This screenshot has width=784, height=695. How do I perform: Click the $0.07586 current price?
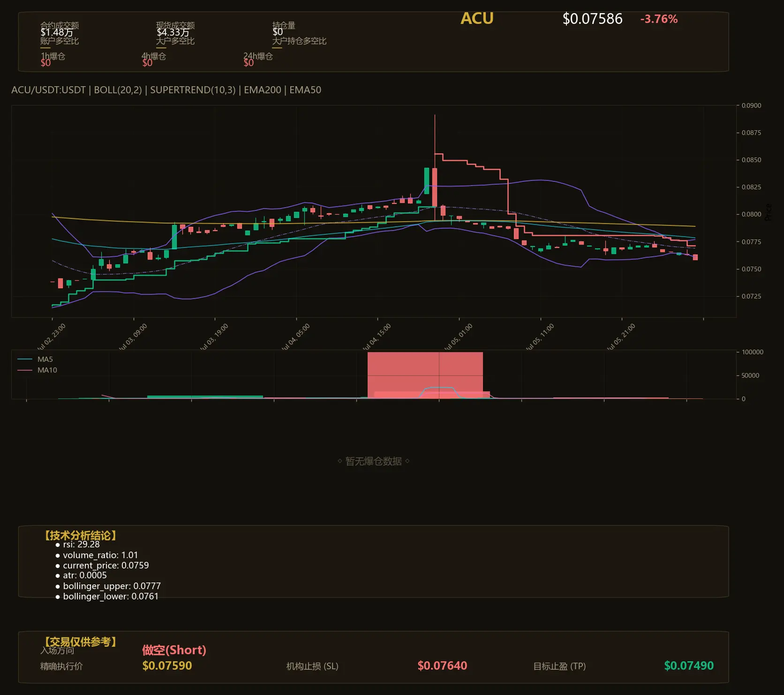[592, 19]
